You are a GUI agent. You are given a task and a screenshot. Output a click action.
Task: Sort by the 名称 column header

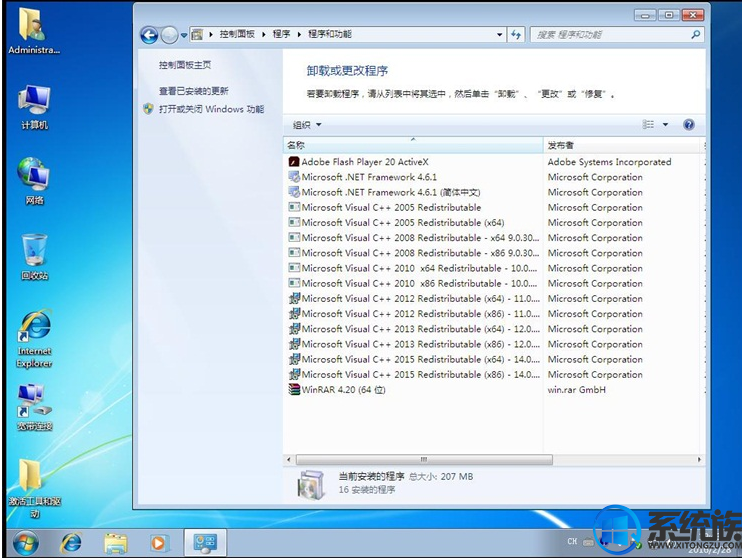[413, 145]
